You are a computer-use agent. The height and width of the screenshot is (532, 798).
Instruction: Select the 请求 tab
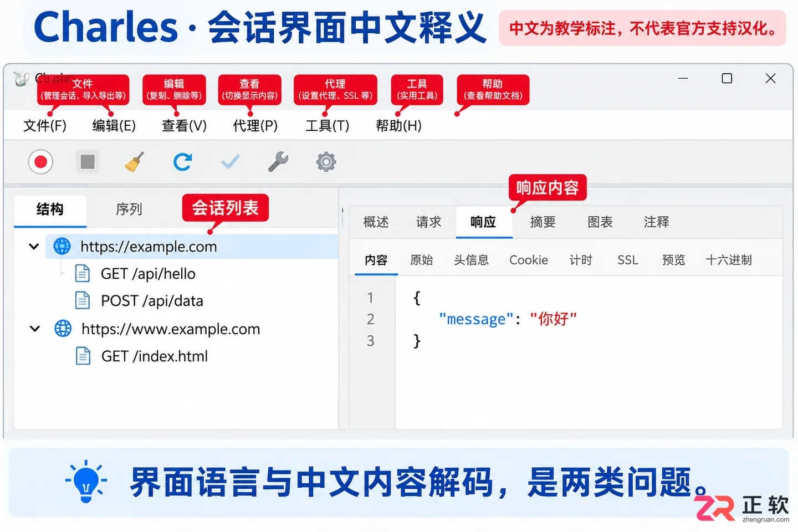[x=429, y=222]
